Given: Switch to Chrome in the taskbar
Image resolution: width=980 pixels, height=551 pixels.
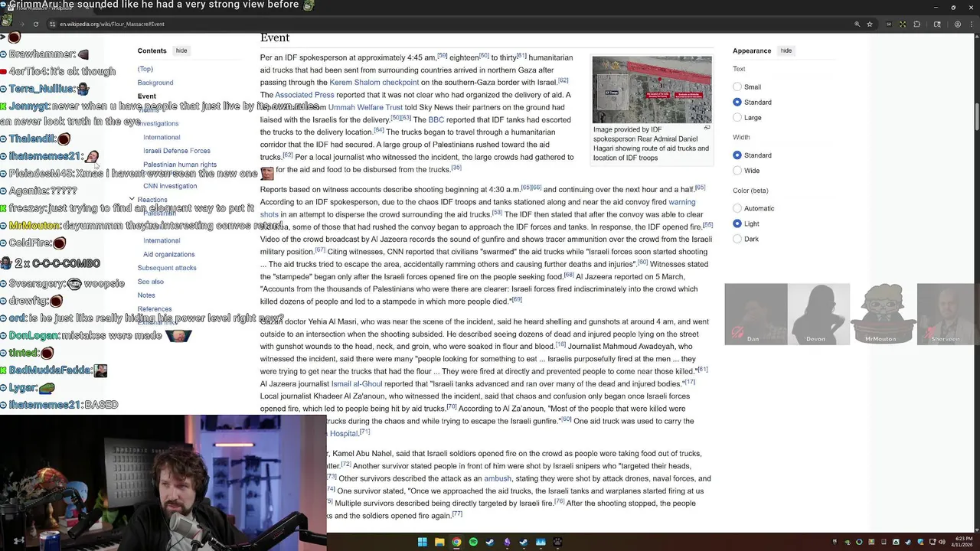Looking at the screenshot, I should [x=456, y=542].
